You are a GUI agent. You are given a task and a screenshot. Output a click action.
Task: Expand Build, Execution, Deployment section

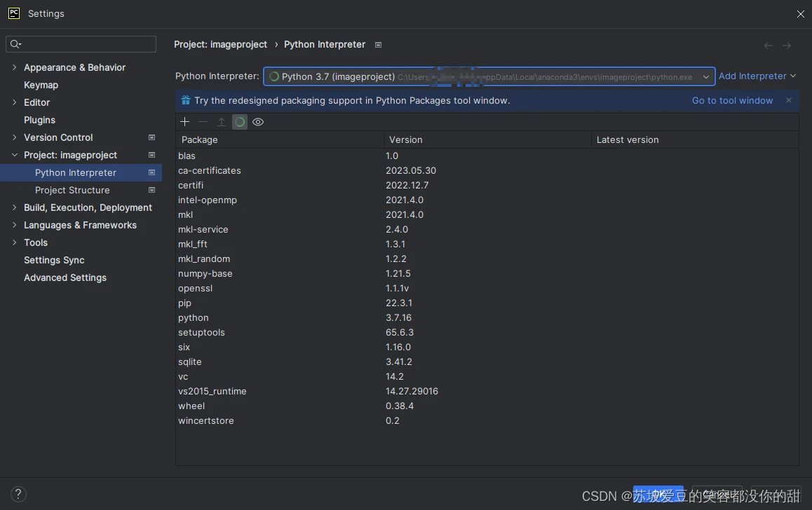[15, 207]
